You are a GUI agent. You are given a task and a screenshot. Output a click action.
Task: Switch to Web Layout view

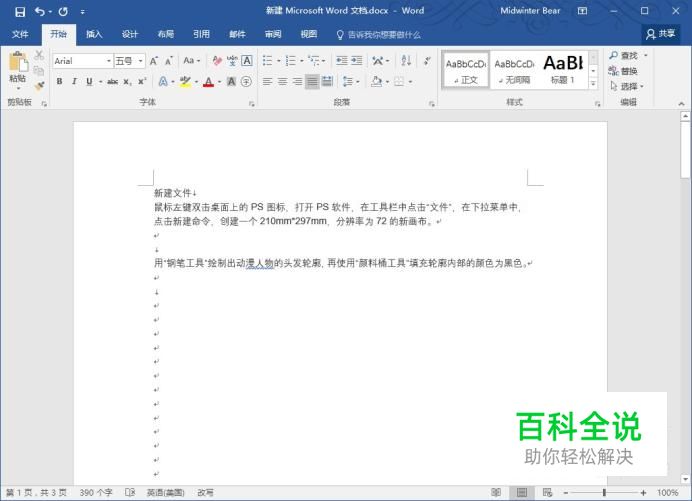coord(547,492)
